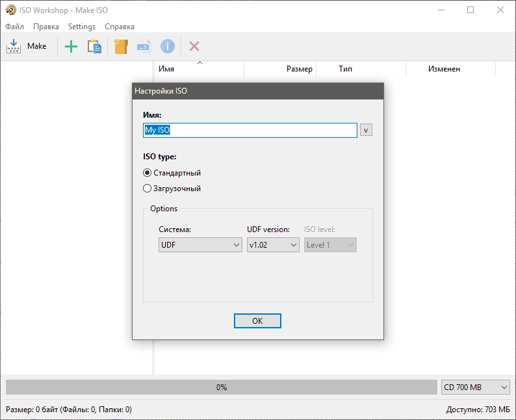This screenshot has height=420, width=516.
Task: Click the Rename toolbar icon
Action: (144, 46)
